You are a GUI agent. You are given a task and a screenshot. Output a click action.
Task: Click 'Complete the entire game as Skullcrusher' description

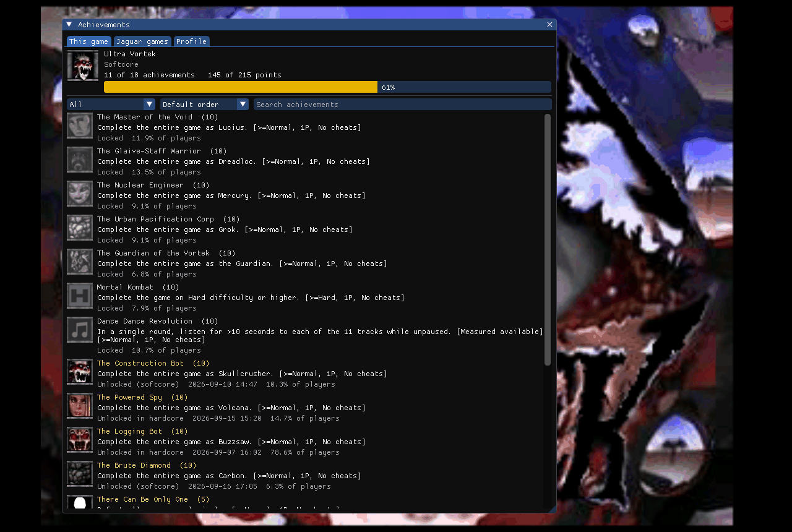coord(242,374)
